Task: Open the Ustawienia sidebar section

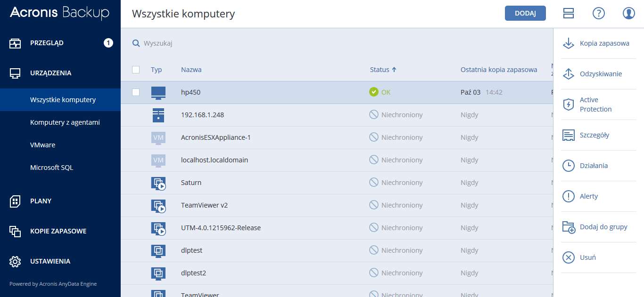Action: pyautogui.click(x=50, y=261)
